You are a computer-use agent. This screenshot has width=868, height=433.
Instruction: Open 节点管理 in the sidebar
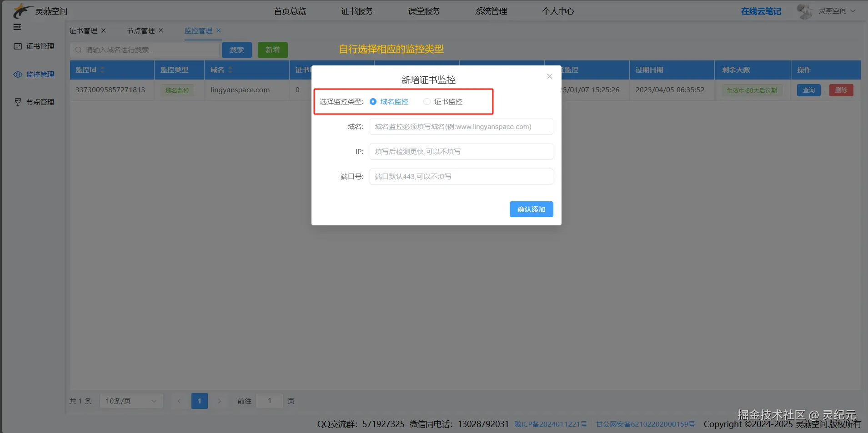pos(40,102)
